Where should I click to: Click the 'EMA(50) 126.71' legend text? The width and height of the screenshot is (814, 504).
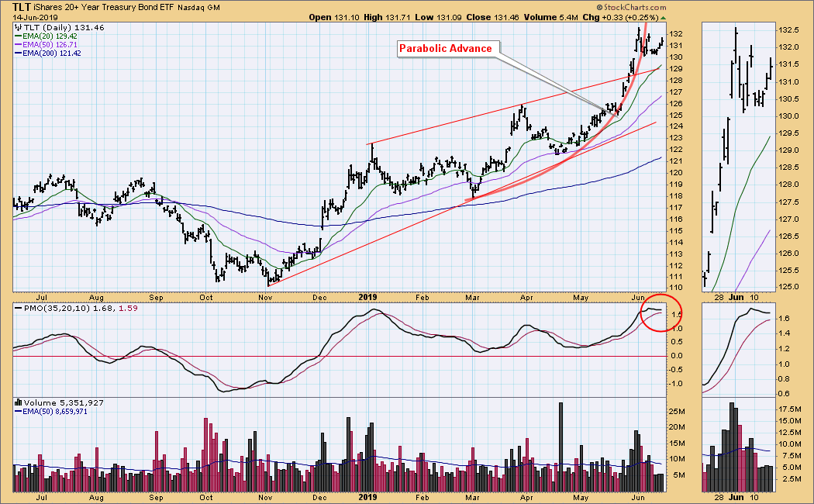click(50, 45)
